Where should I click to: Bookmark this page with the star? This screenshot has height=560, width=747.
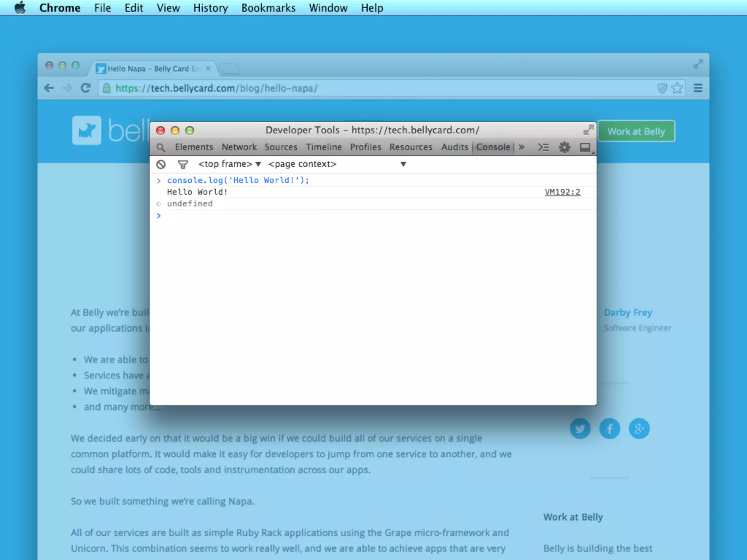(677, 88)
